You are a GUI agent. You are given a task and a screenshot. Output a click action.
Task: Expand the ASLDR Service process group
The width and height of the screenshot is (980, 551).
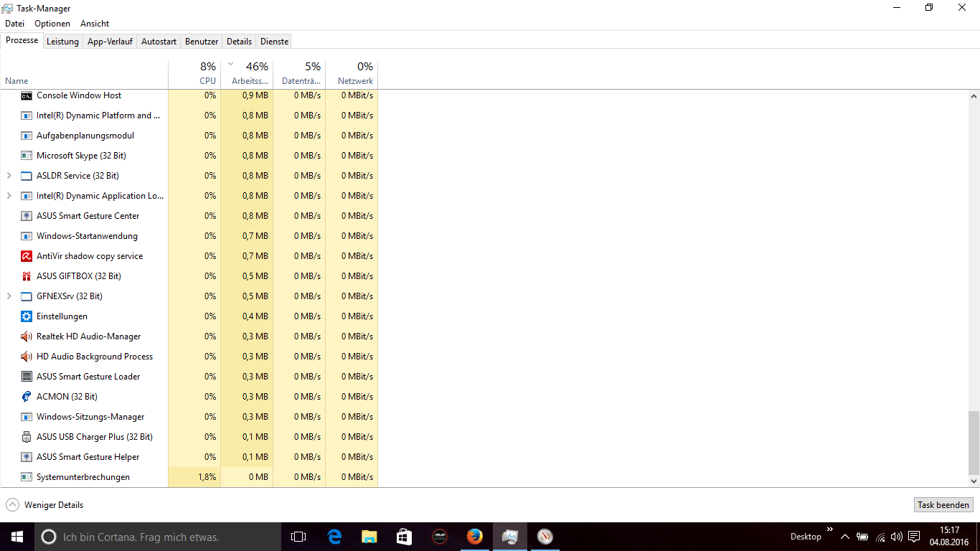pyautogui.click(x=9, y=176)
